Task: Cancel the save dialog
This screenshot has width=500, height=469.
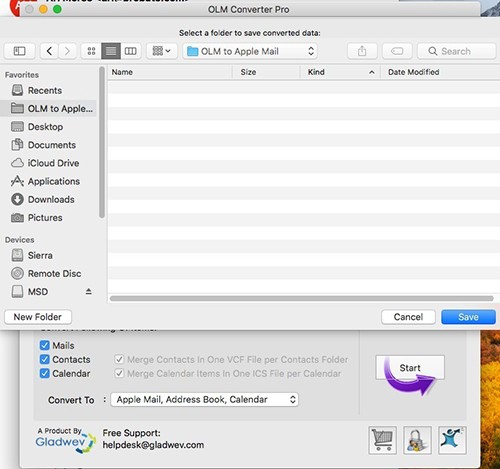Action: click(408, 317)
